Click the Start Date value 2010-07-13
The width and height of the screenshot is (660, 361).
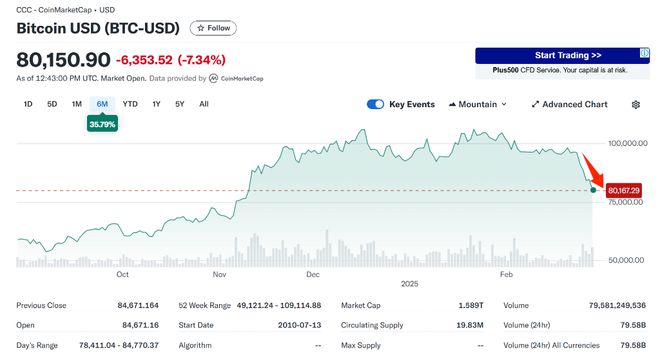pos(299,325)
